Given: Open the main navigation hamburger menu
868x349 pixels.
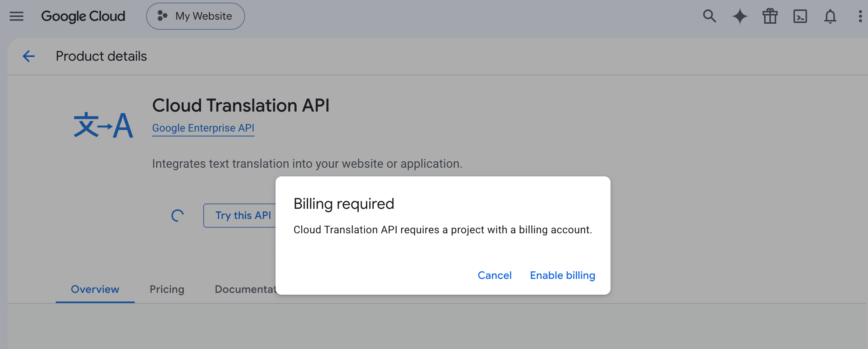Looking at the screenshot, I should [x=17, y=16].
